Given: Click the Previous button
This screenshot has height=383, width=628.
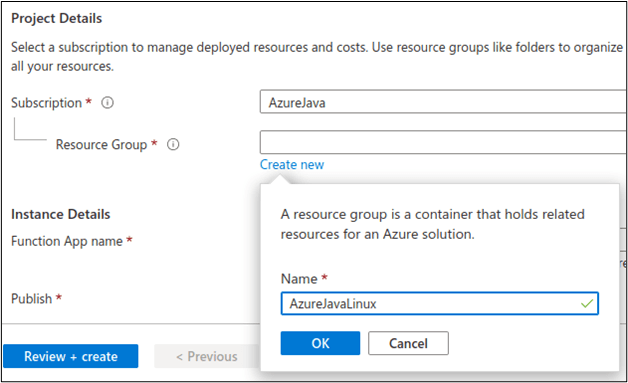Looking at the screenshot, I should click(207, 356).
